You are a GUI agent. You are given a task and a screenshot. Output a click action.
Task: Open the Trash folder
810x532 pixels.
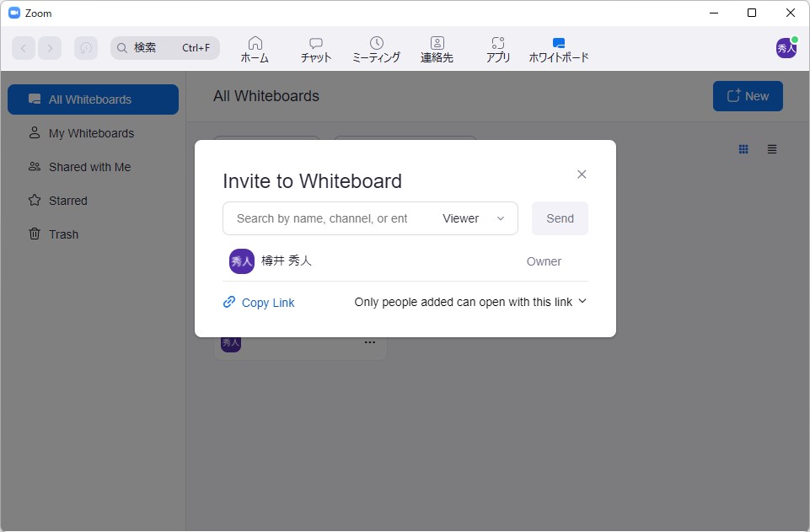[x=93, y=234]
